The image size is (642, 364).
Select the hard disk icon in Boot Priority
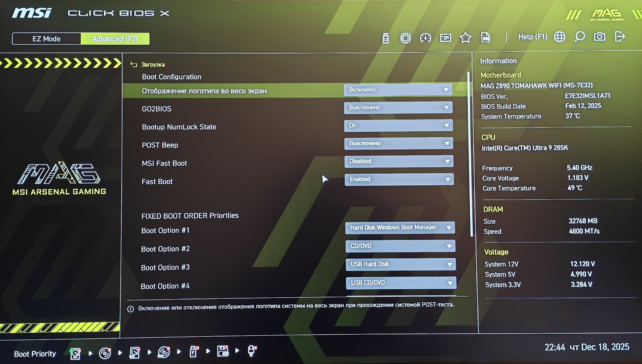75,353
